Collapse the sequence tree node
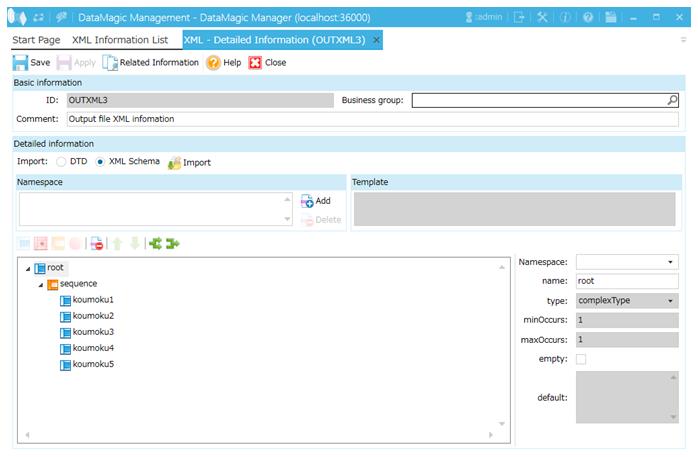Viewport: 698px width, 457px height. (x=41, y=284)
